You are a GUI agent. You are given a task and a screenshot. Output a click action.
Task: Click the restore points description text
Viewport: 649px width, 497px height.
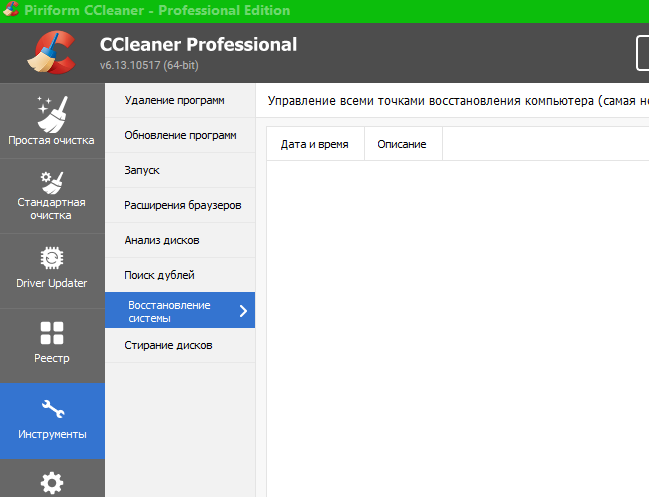click(x=458, y=101)
